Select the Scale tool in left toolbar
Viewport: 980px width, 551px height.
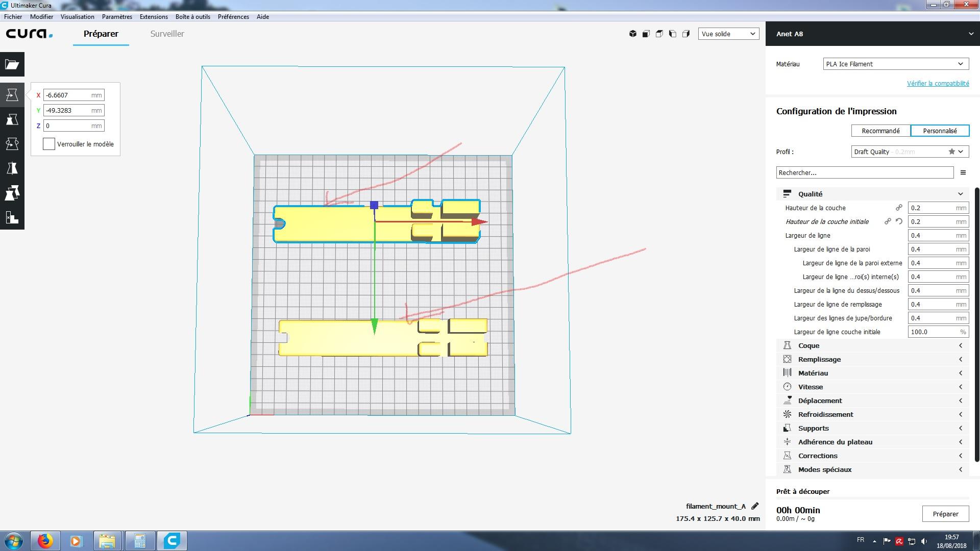[12, 119]
